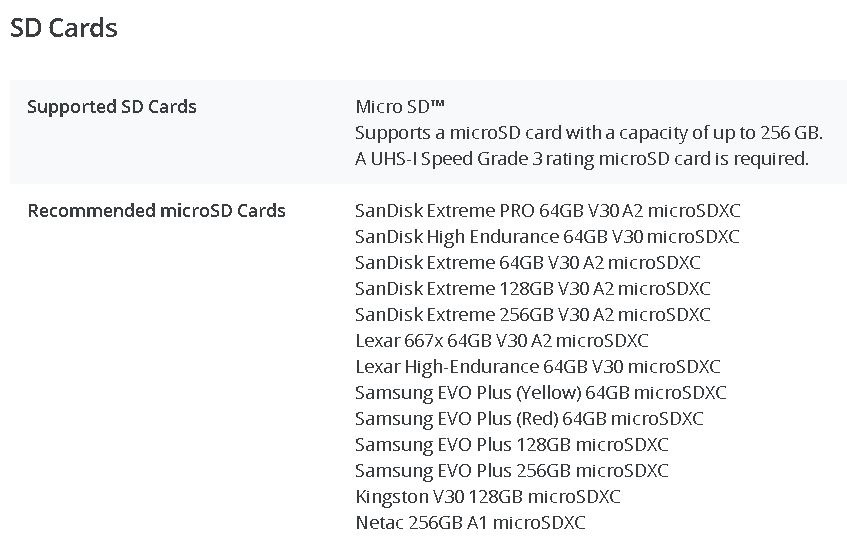Select Samsung EVO Plus 256GB entry
Image resolution: width=847 pixels, height=559 pixels.
[512, 470]
